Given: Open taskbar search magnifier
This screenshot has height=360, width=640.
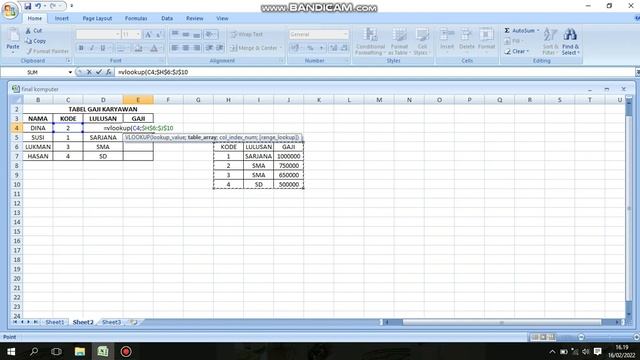Looking at the screenshot, I should (x=34, y=351).
